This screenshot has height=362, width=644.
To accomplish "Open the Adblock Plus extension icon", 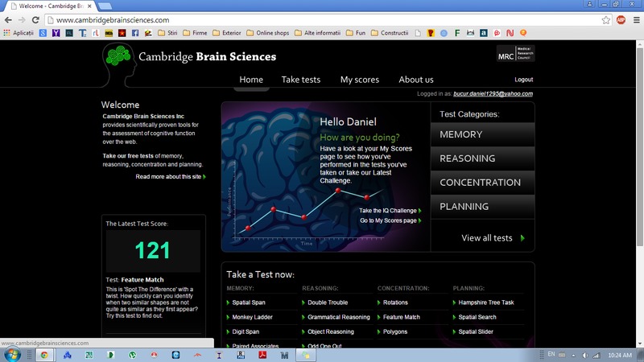I will [621, 19].
